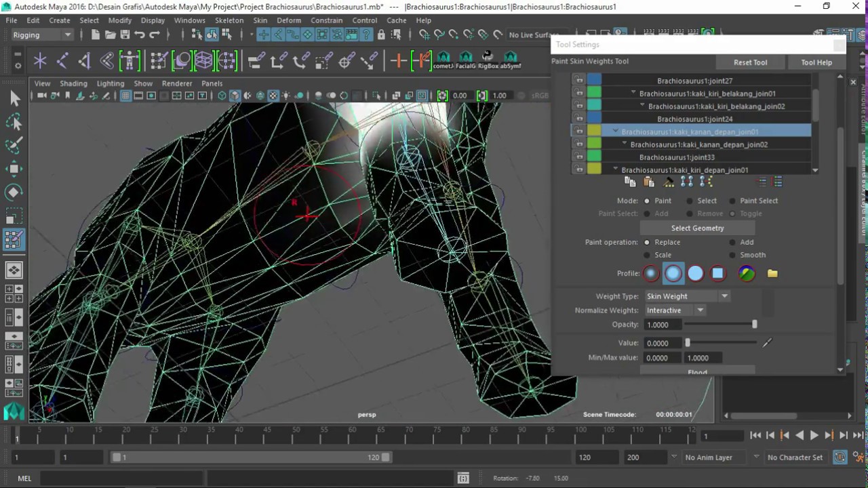Viewport: 868px width, 488px height.
Task: Choose Replace paint operation
Action: tap(647, 242)
